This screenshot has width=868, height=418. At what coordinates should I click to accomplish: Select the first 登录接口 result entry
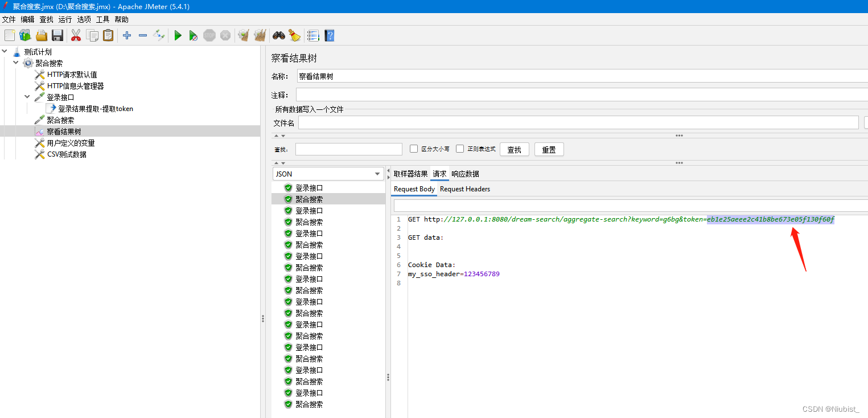coord(309,187)
